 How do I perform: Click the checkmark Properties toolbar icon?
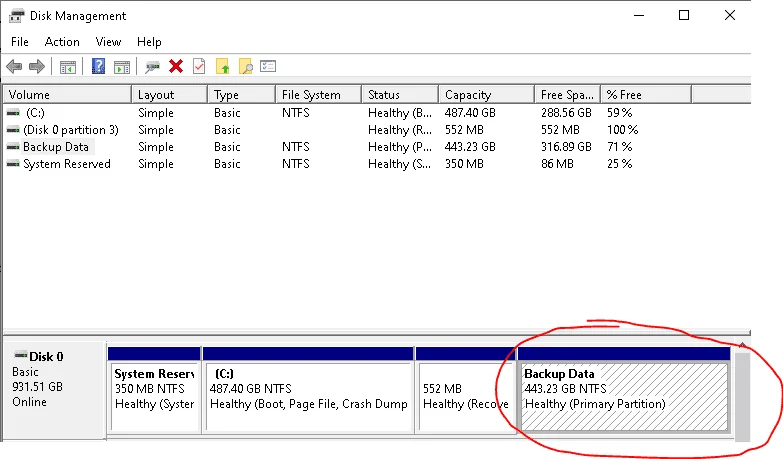[x=199, y=66]
